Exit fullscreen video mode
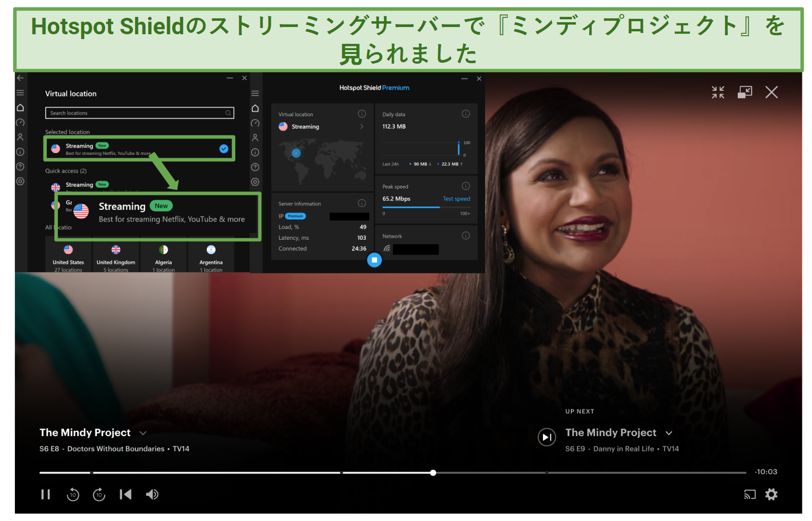 (x=718, y=92)
